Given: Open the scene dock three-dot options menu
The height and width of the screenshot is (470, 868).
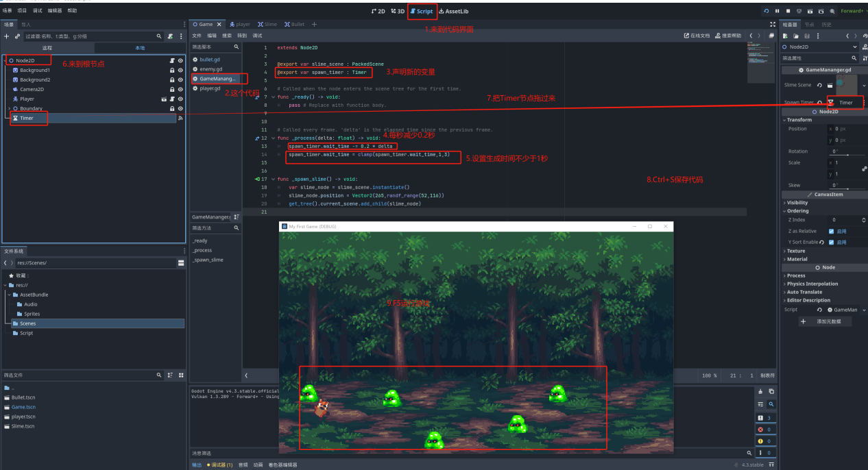Looking at the screenshot, I should [x=181, y=36].
